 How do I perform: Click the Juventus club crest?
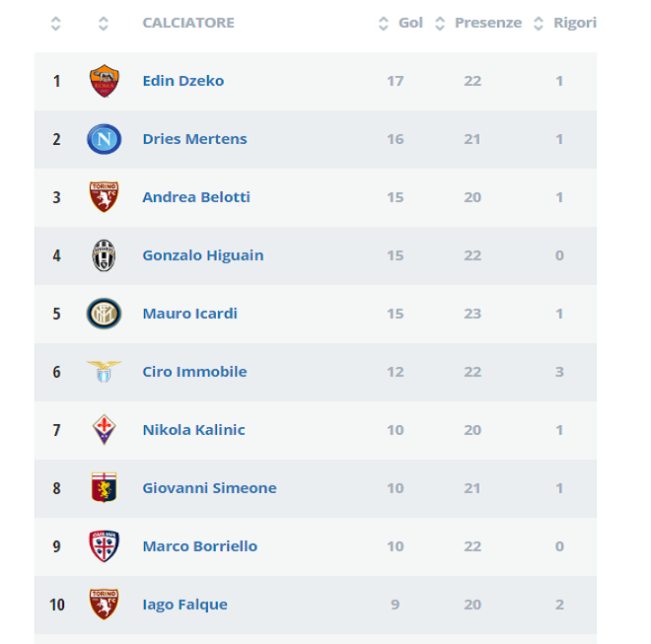[x=104, y=255]
